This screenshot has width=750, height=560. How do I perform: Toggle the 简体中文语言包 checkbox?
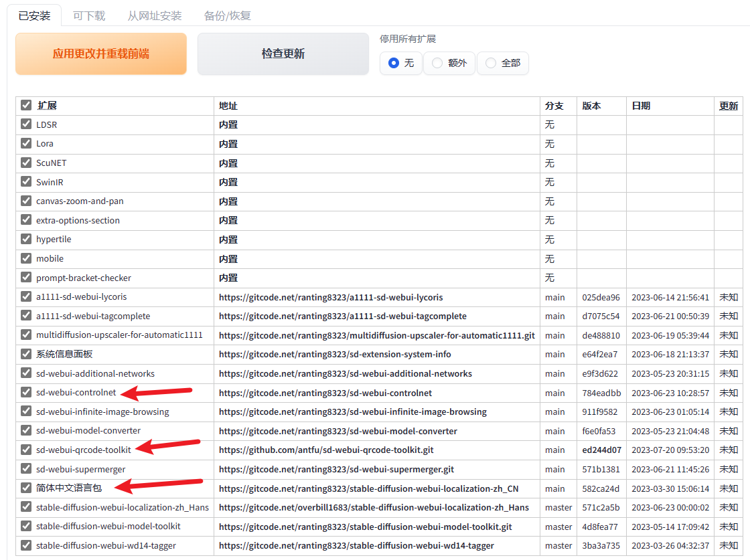(26, 488)
